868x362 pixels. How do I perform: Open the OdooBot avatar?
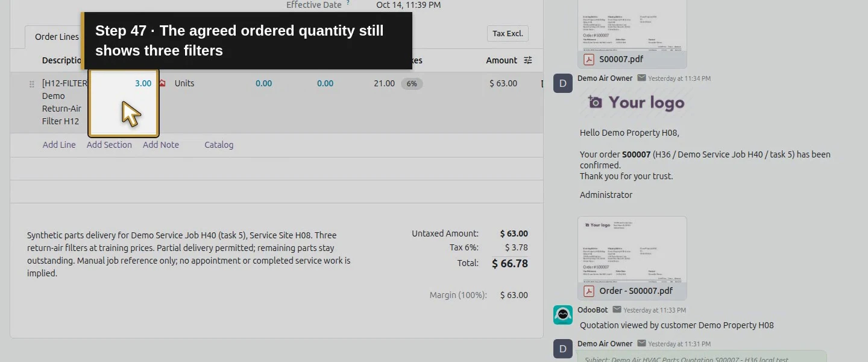[563, 315]
